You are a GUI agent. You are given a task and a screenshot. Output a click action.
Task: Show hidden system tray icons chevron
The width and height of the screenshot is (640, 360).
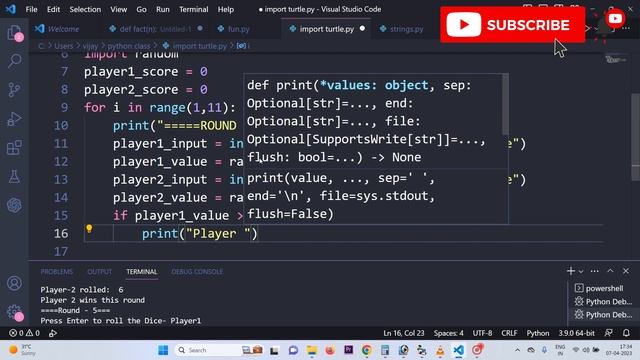pos(517,350)
